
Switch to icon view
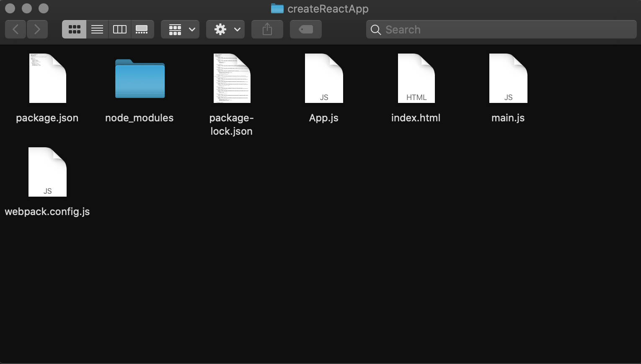click(74, 29)
